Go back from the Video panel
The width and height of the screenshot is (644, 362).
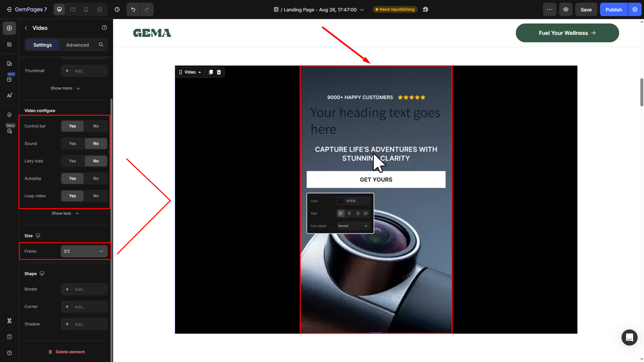click(26, 28)
